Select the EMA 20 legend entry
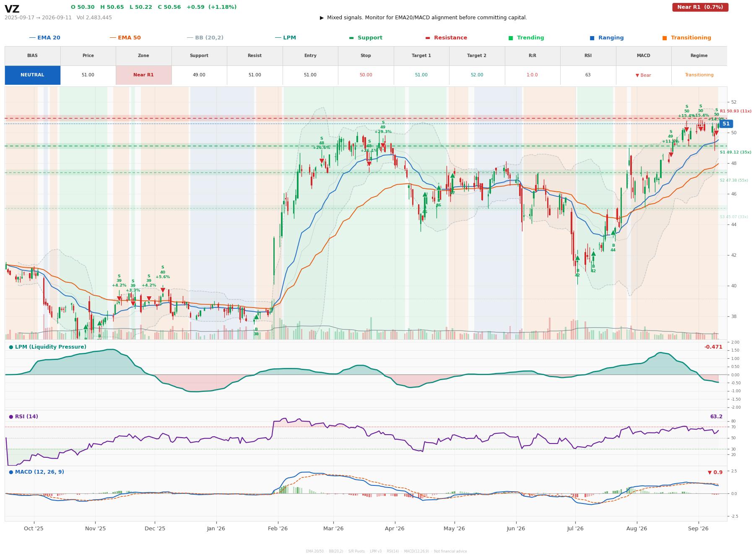 point(45,38)
